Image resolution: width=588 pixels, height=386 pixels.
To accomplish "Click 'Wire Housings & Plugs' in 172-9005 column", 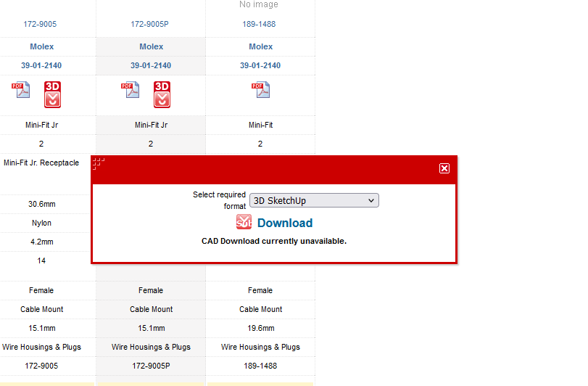I will [x=41, y=347].
